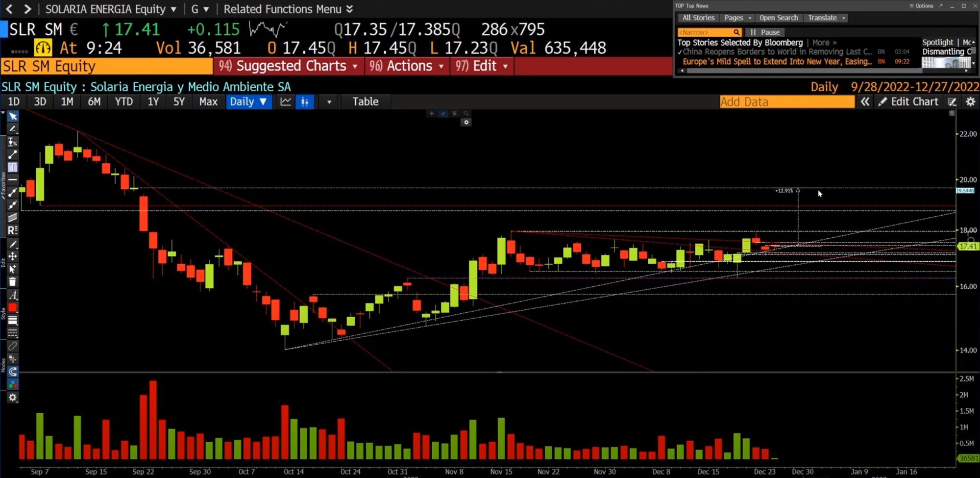
Task: Switch chart range to 1Y
Action: point(153,101)
